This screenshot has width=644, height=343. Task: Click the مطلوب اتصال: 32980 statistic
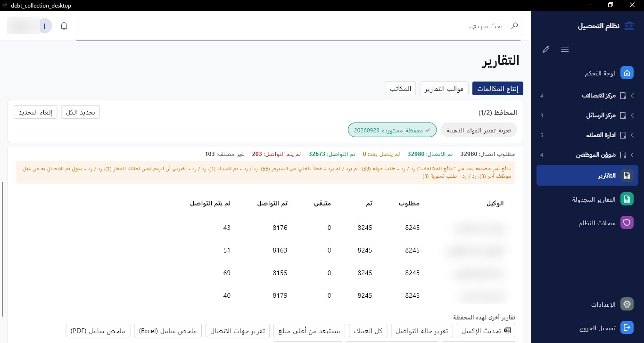(x=488, y=154)
